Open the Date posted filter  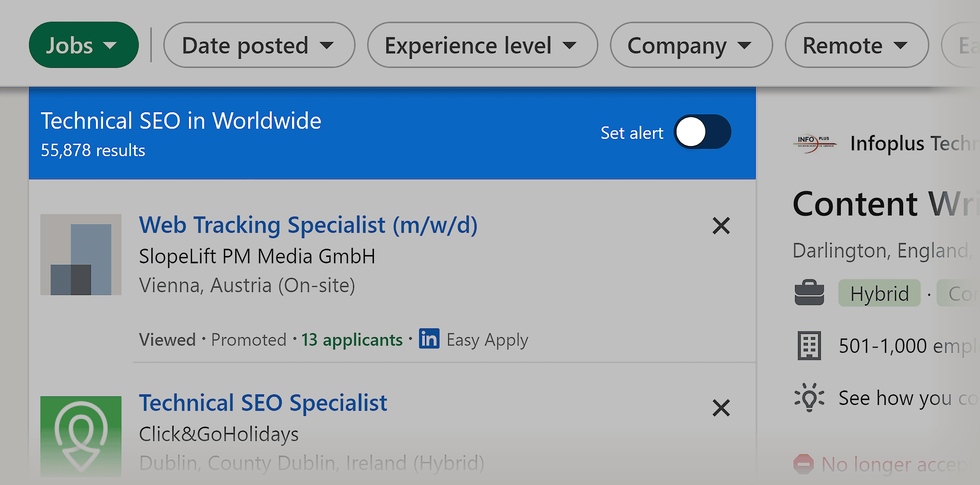259,45
